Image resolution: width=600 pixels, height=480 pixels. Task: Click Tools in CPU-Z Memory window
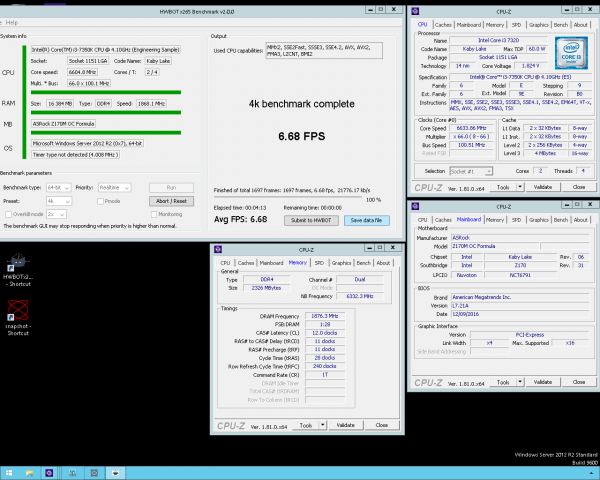tap(306, 425)
